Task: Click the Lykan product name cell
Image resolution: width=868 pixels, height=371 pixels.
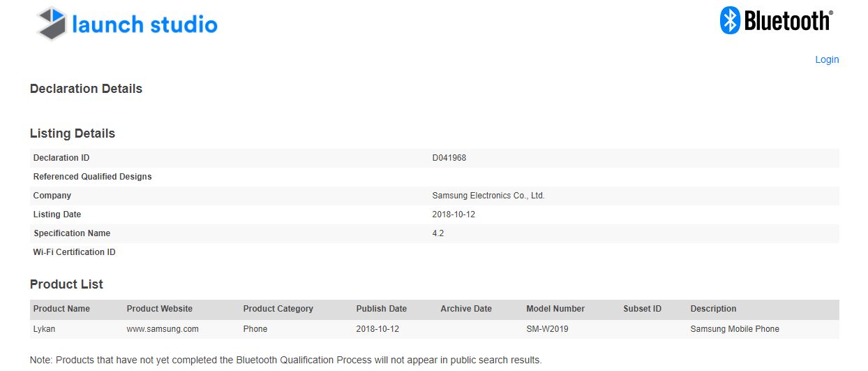Action: 44,328
